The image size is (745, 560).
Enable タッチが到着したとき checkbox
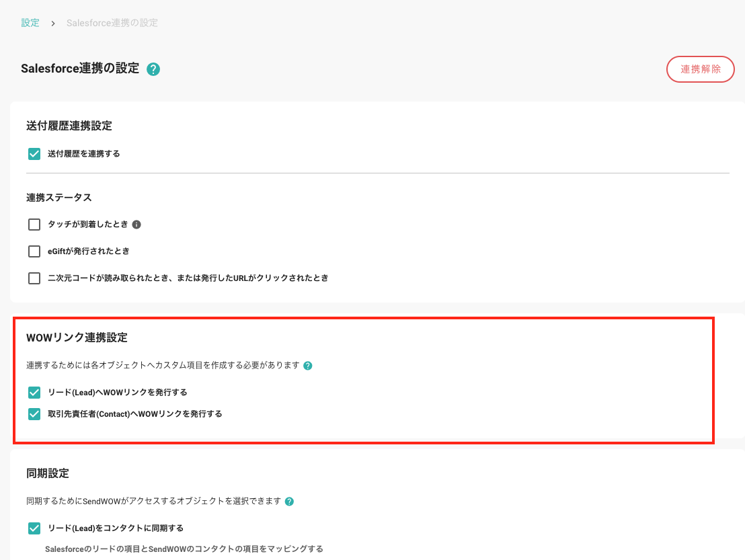pos(34,224)
